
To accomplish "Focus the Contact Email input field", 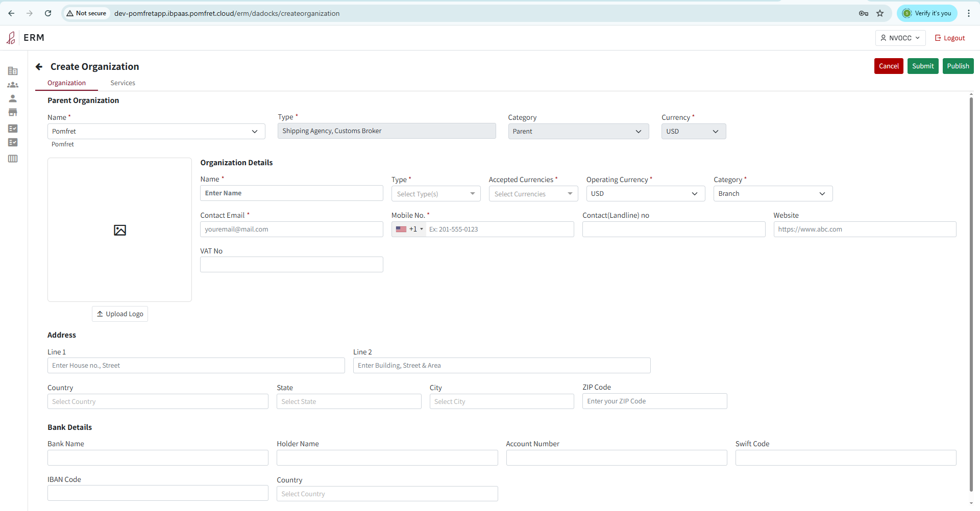I will click(x=291, y=229).
